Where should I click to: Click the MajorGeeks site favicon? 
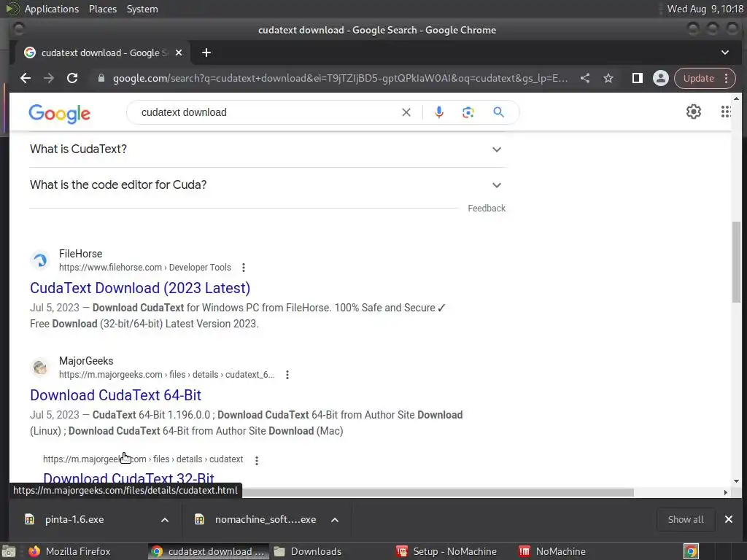[x=40, y=367]
